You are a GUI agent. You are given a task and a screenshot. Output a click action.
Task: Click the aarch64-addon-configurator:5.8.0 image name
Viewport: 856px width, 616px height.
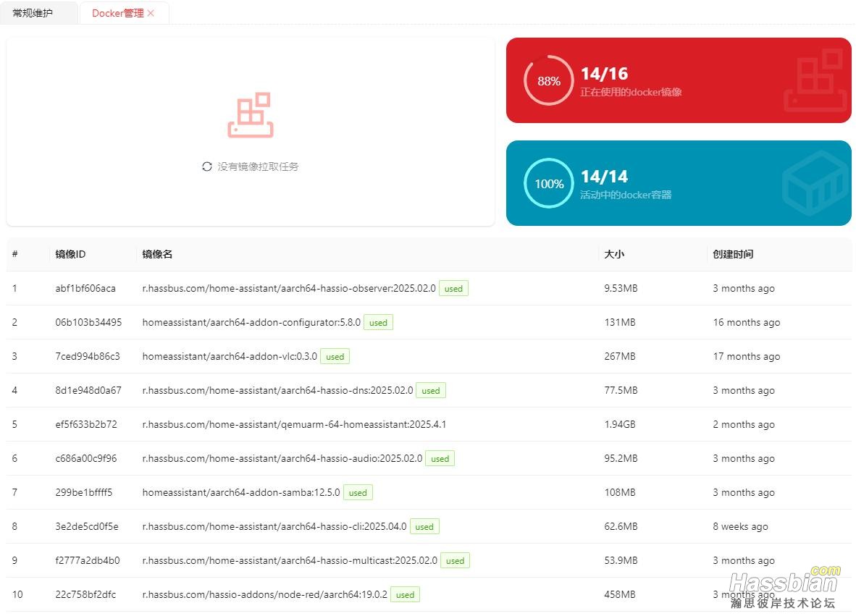[x=251, y=322]
